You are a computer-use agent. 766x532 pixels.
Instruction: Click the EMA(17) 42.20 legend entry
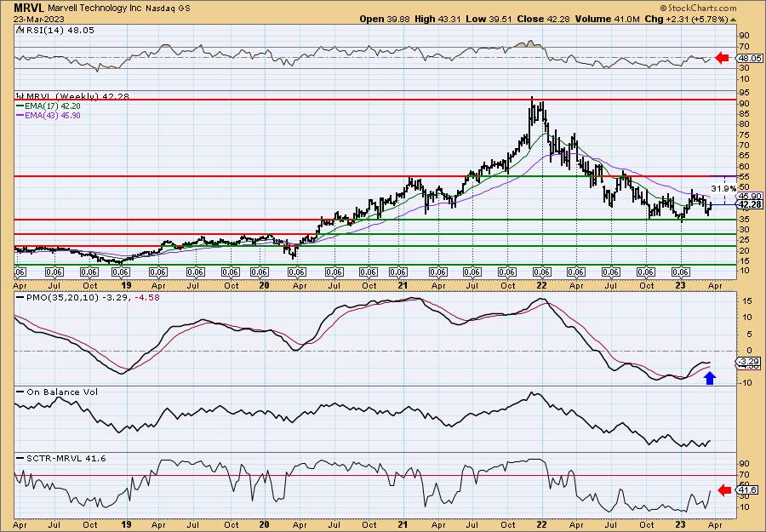click(49, 106)
